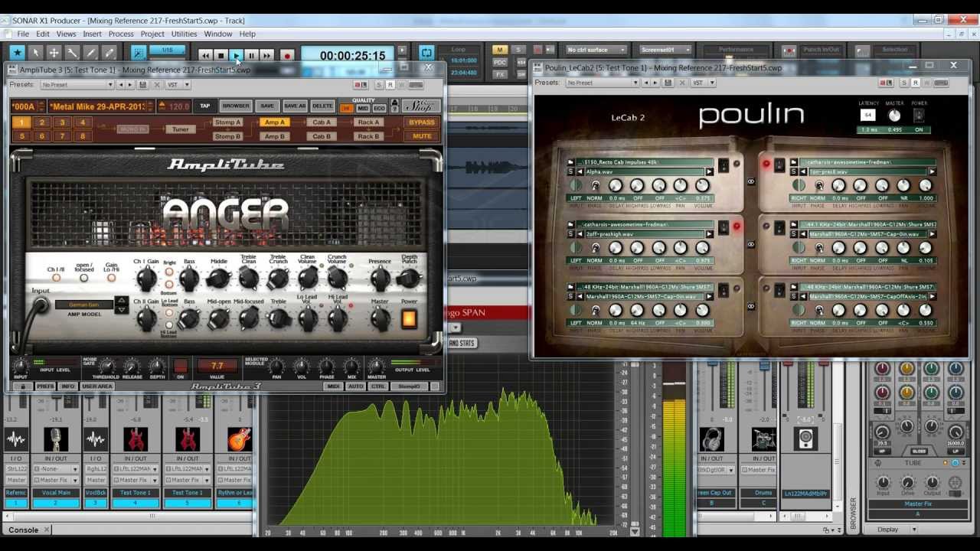Open the Vocal Main output Master Fix dropdown
The image size is (980, 551).
coord(55,481)
